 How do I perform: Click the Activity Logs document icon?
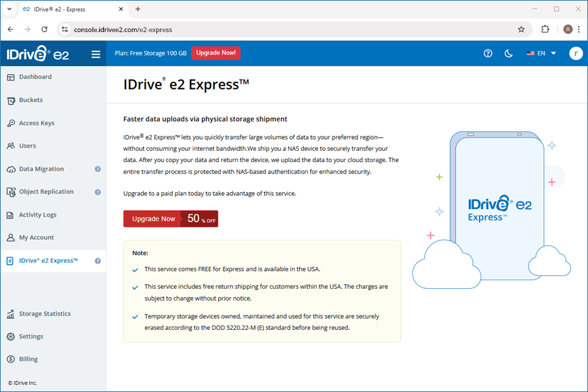10,215
